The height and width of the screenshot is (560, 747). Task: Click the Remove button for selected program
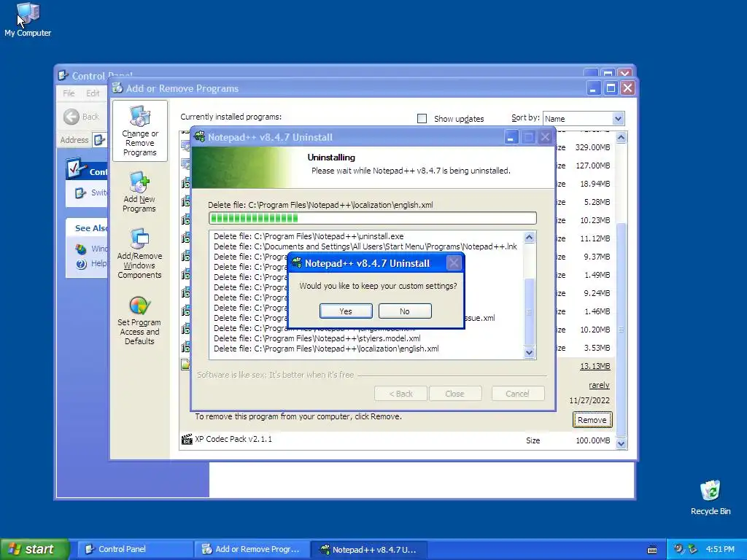(592, 420)
